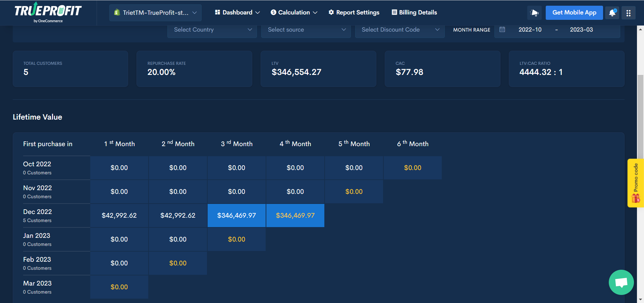Click the month range calendar icon
This screenshot has height=303, width=644.
(x=502, y=30)
